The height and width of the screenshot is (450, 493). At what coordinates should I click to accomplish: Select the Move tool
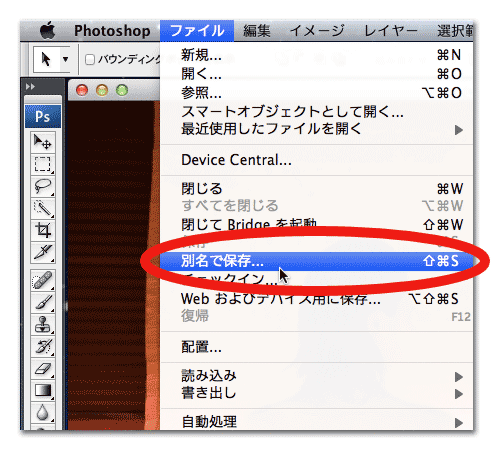coord(43,142)
